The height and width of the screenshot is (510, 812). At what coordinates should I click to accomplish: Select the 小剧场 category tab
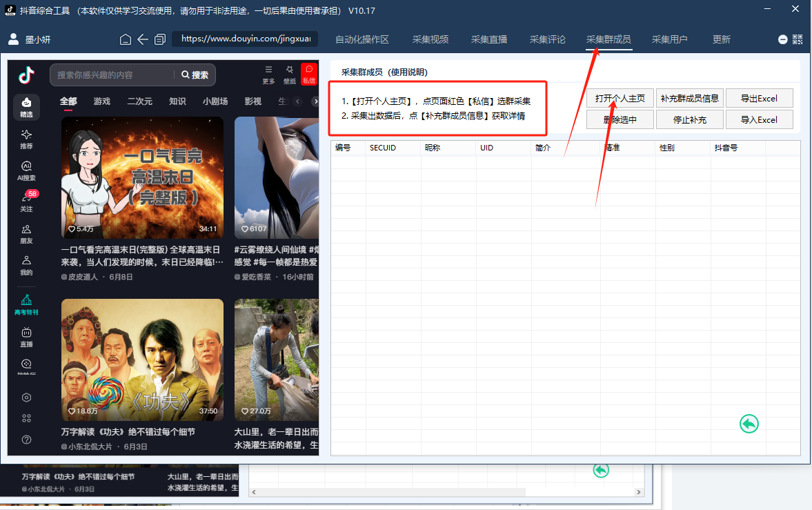215,101
